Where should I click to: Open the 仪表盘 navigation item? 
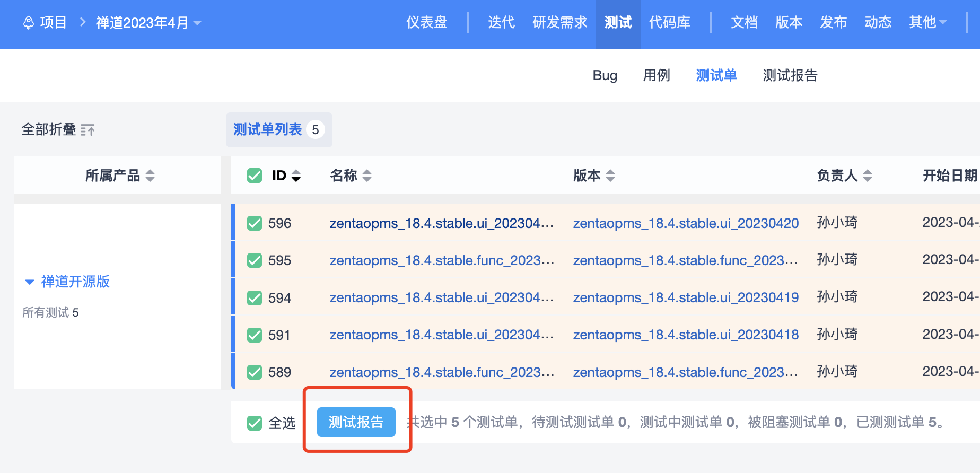pyautogui.click(x=426, y=22)
